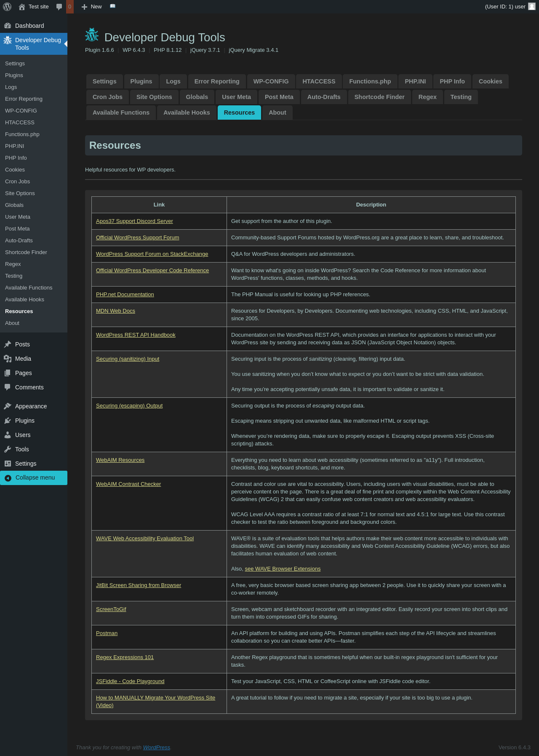Switch to the Post Meta tab
539x756 pixels.
[279, 97]
